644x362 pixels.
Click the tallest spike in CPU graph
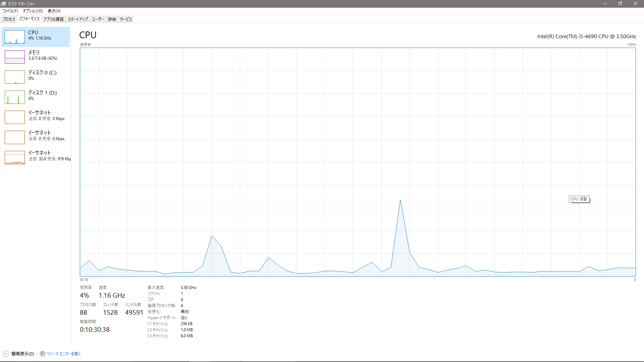400,201
